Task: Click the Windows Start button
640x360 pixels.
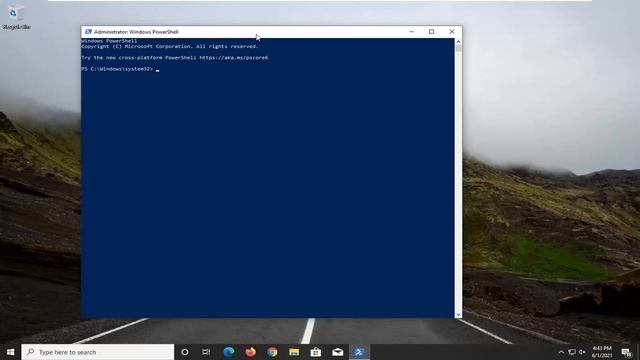Action: coord(11,352)
